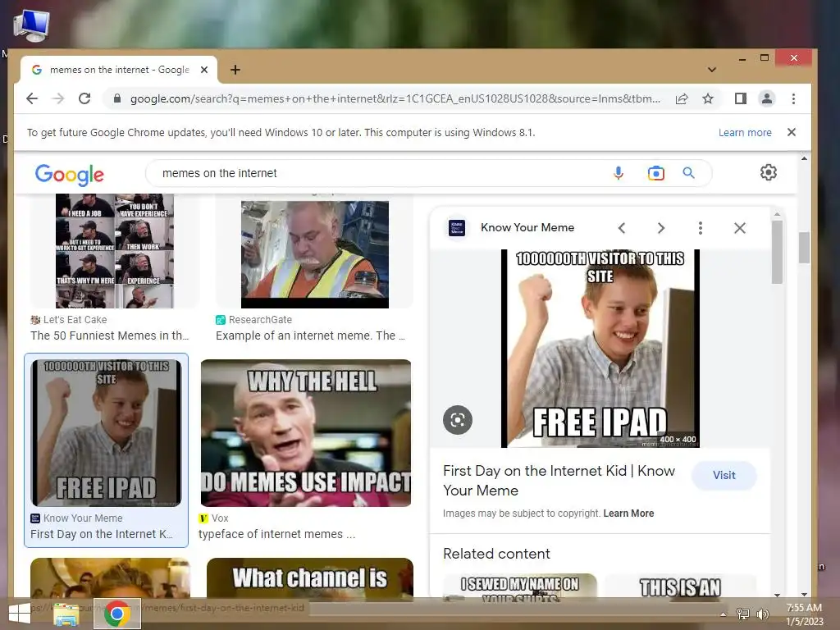Close the 'memes on the internet' tab
This screenshot has height=630, width=840.
click(x=204, y=70)
